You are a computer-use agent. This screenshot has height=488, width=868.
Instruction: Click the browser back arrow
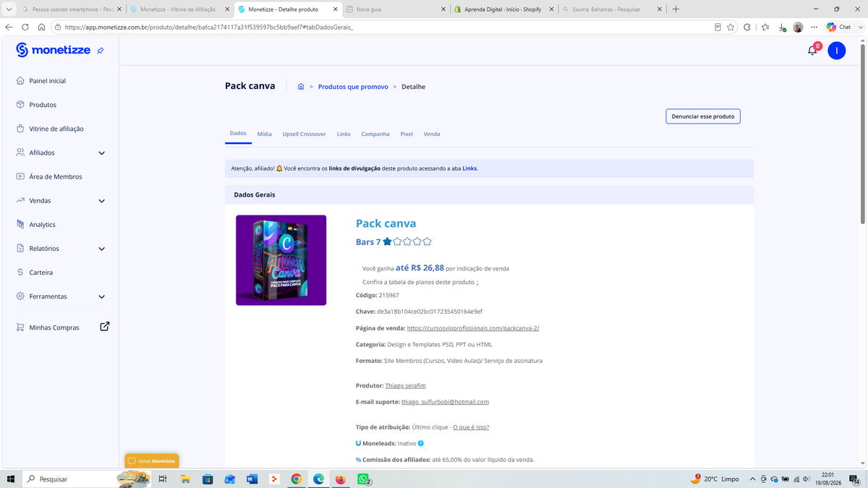(9, 27)
